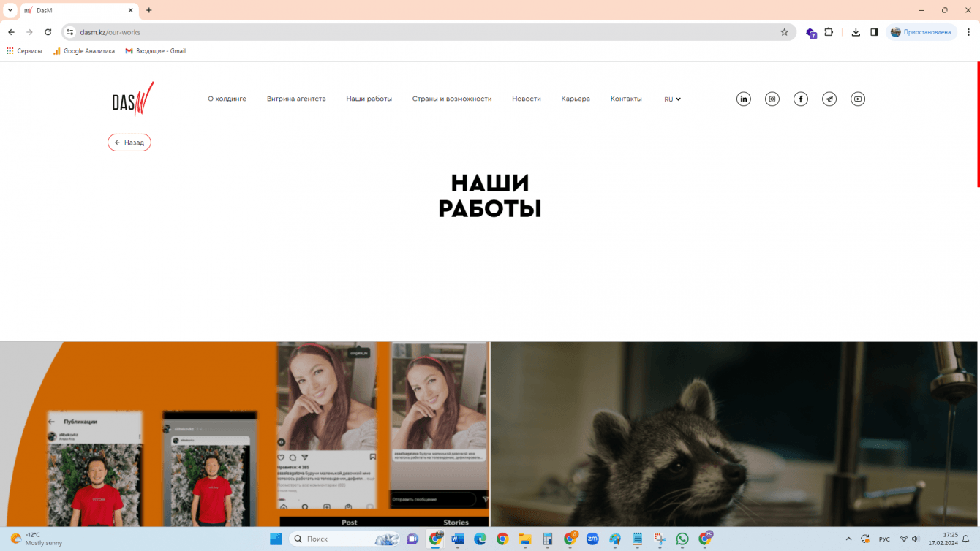Open Paint from the taskbar
Screen dimensions: 980x551
[615, 539]
